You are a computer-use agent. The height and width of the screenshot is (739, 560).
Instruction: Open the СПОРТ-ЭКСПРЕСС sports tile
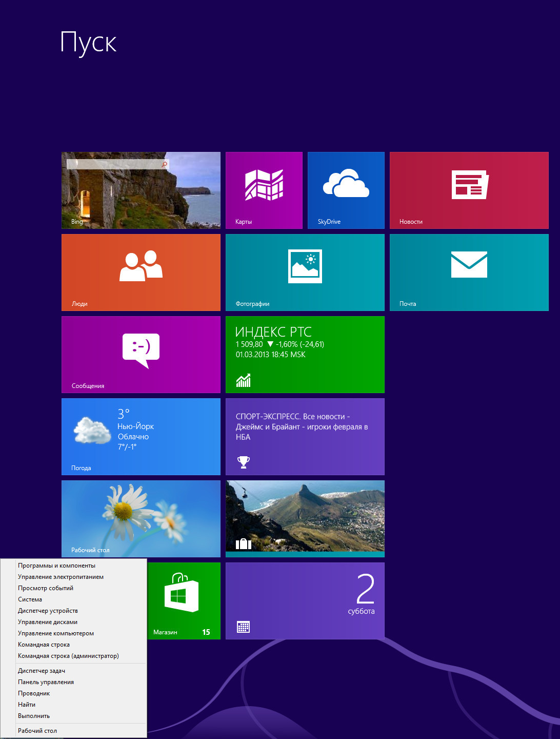coord(305,436)
